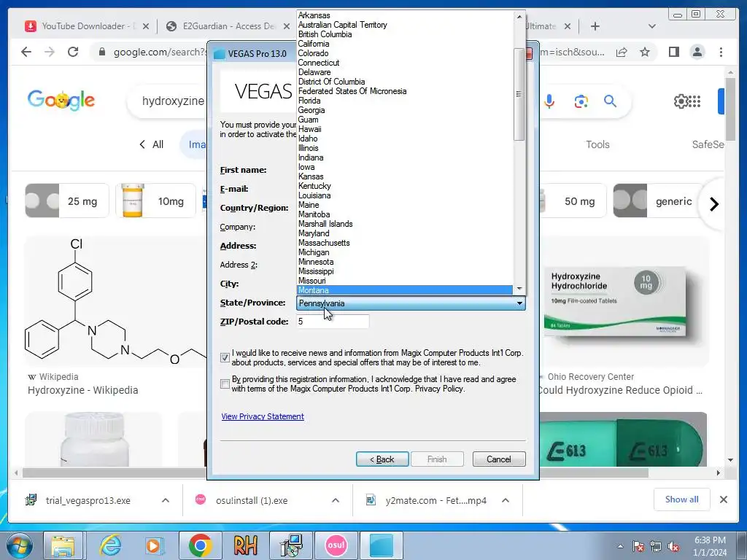Viewport: 747px width, 560px height.
Task: Click the ZIP/Postal code field
Action: (x=333, y=322)
